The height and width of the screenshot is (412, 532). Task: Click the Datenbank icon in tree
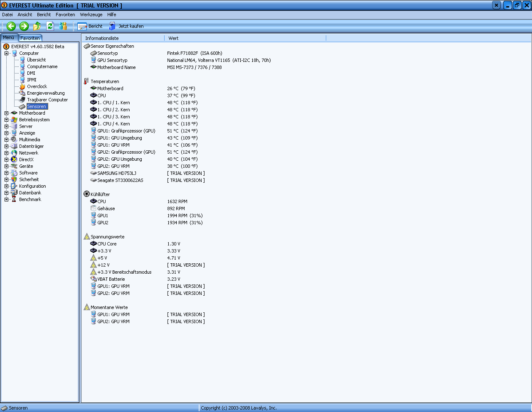(14, 193)
